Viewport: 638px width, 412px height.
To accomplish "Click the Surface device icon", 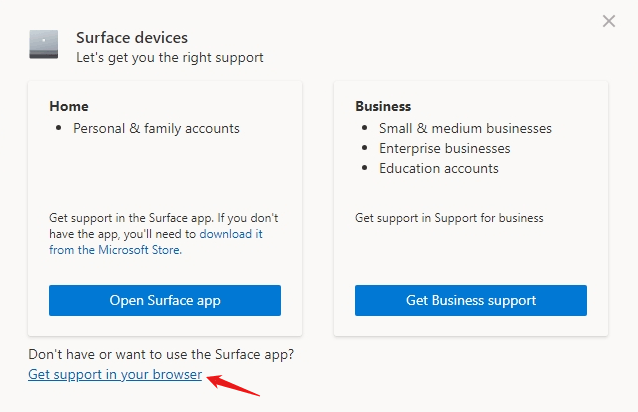I will tap(44, 44).
